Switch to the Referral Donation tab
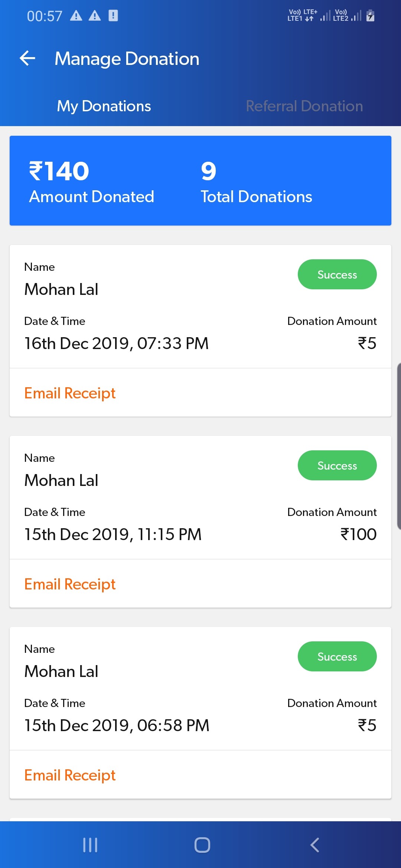Screen dimensions: 401x868 click(304, 106)
